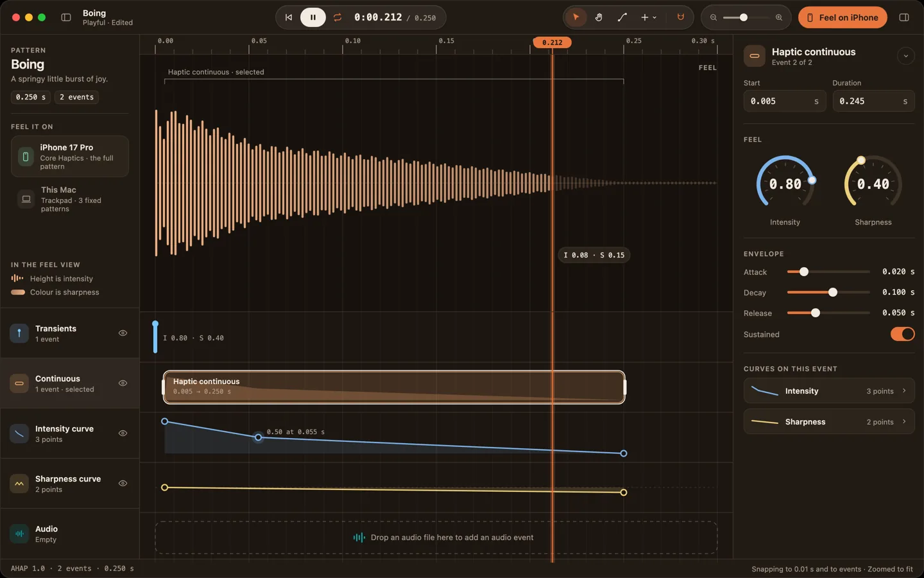924x578 pixels.
Task: Select the Audio track icon
Action: tap(19, 533)
